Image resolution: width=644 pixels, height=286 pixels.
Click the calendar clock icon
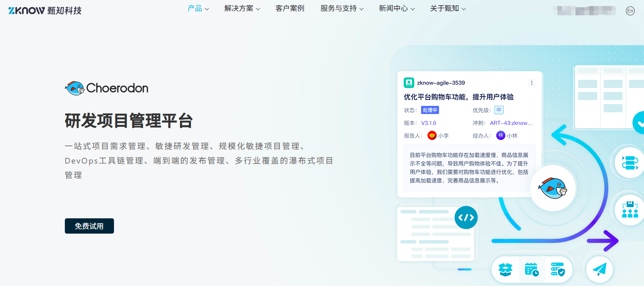tap(532, 269)
